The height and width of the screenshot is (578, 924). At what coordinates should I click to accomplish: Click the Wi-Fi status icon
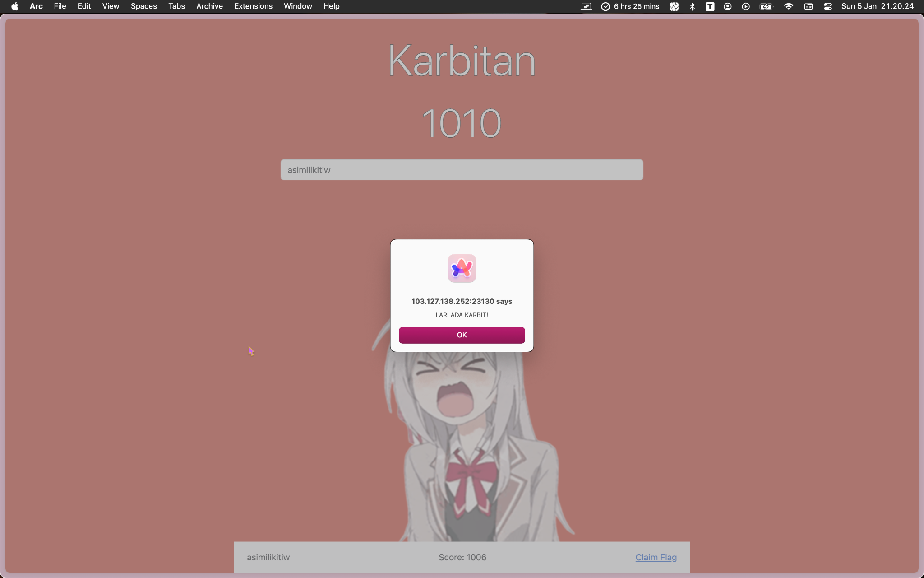coord(788,6)
